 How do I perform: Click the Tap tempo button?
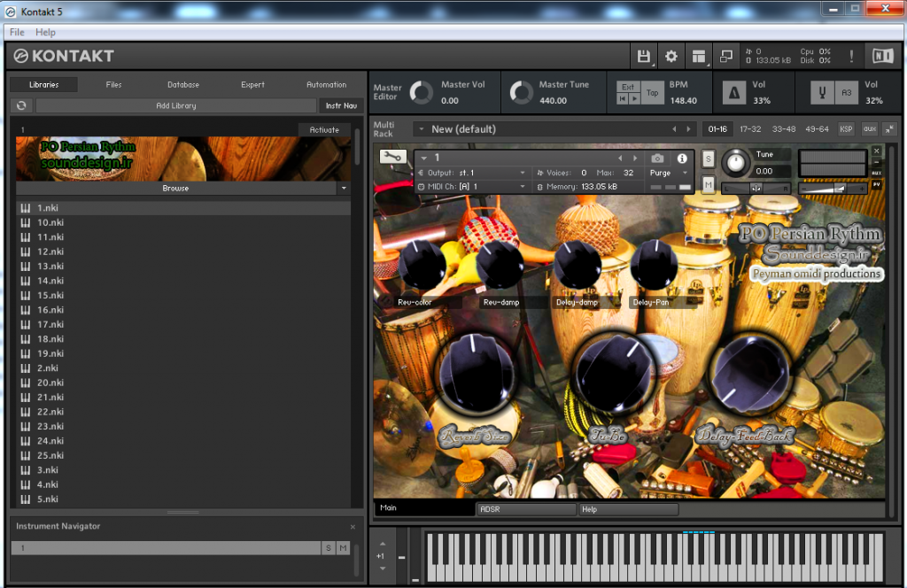pyautogui.click(x=653, y=92)
